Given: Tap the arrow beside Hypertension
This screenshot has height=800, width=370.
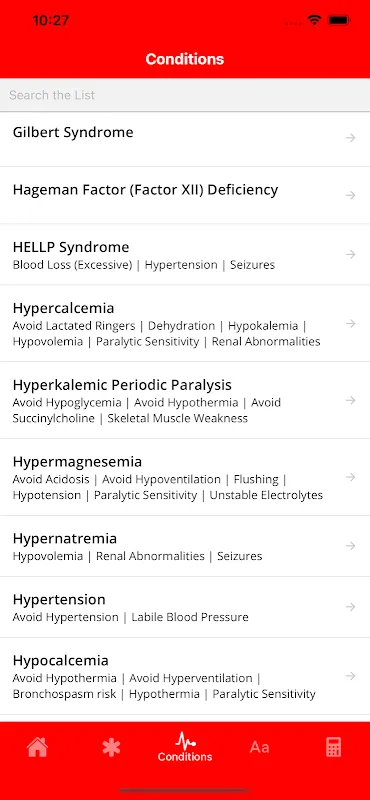Looking at the screenshot, I should (351, 607).
